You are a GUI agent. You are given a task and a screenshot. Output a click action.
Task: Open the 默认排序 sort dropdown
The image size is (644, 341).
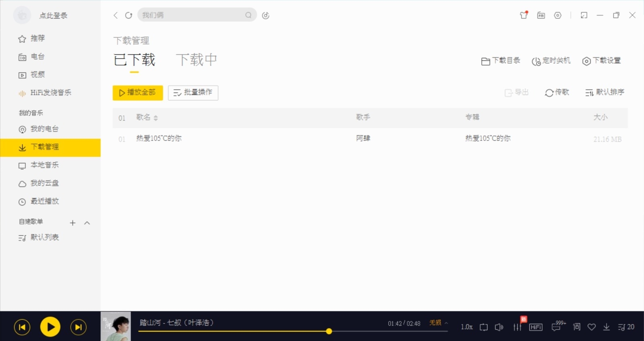pos(605,92)
